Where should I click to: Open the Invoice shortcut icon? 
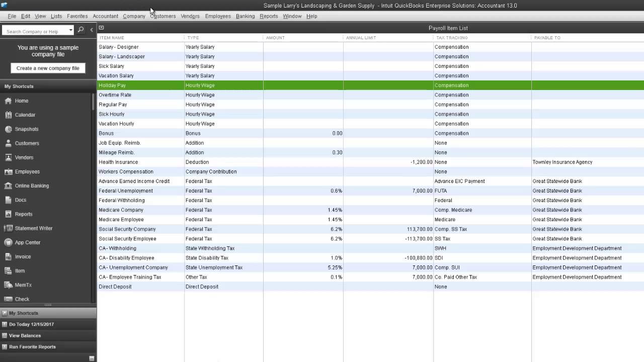8,256
